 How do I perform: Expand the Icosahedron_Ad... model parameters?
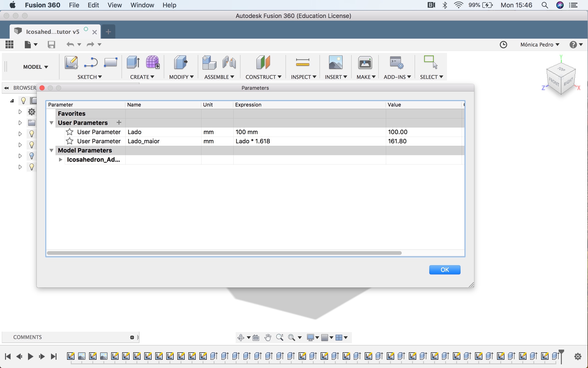pyautogui.click(x=60, y=160)
